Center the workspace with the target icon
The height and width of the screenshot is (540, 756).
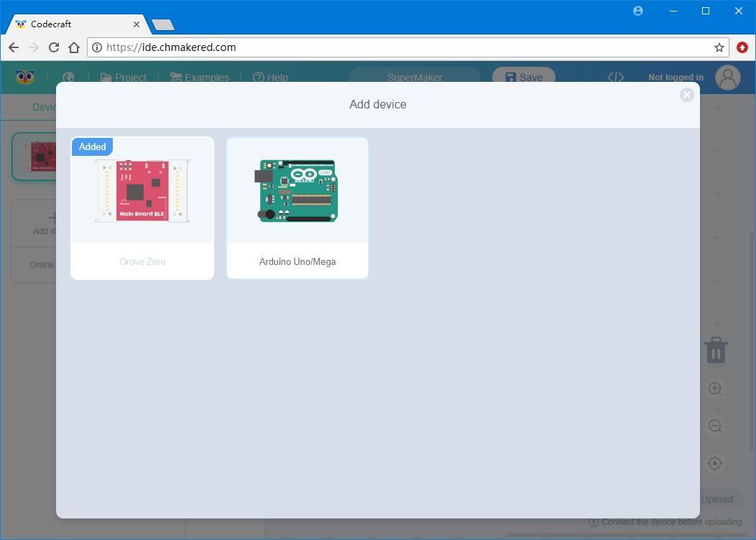[x=715, y=463]
